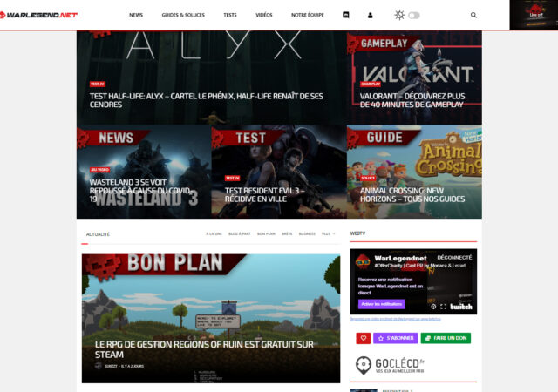Open the Tests menu

click(x=229, y=15)
